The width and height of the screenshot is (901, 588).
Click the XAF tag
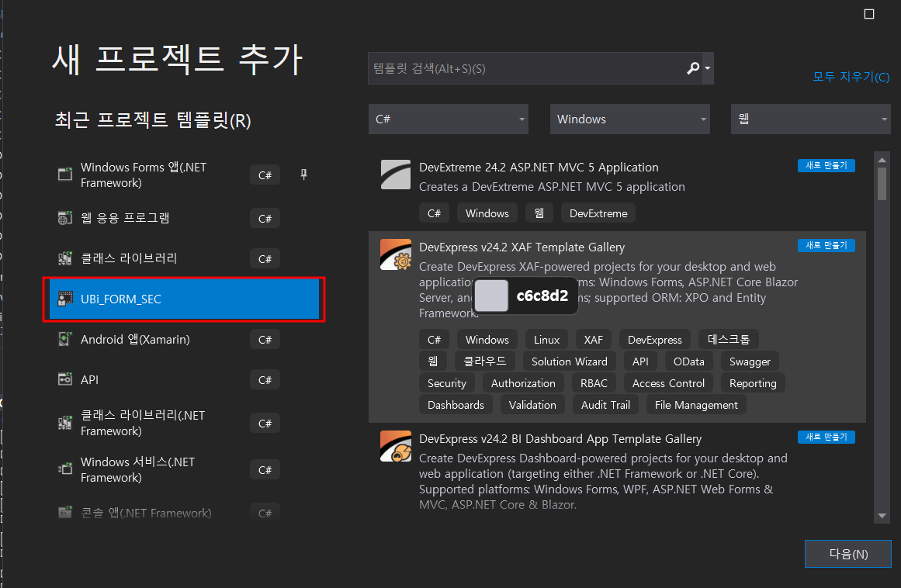point(593,339)
